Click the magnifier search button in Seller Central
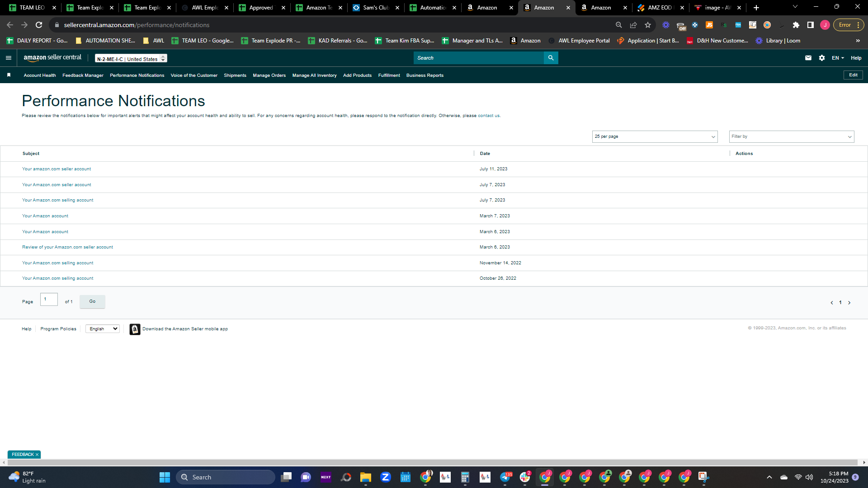 (551, 58)
